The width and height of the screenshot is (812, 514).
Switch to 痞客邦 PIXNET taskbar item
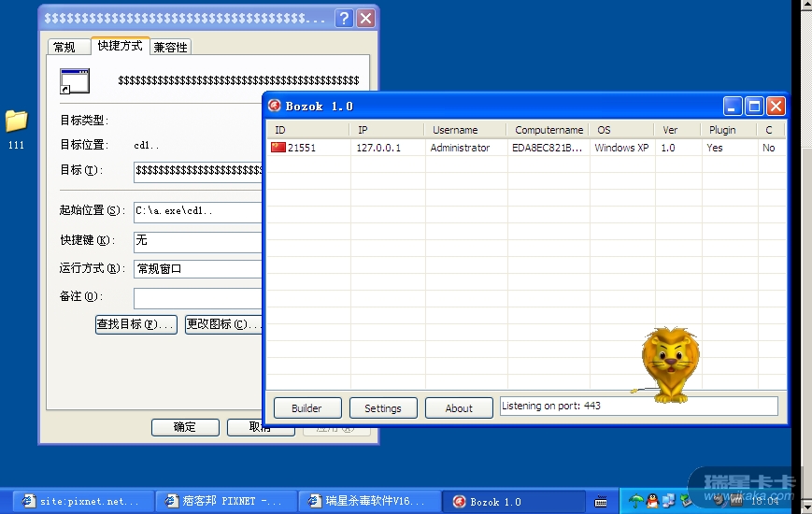[x=227, y=501]
